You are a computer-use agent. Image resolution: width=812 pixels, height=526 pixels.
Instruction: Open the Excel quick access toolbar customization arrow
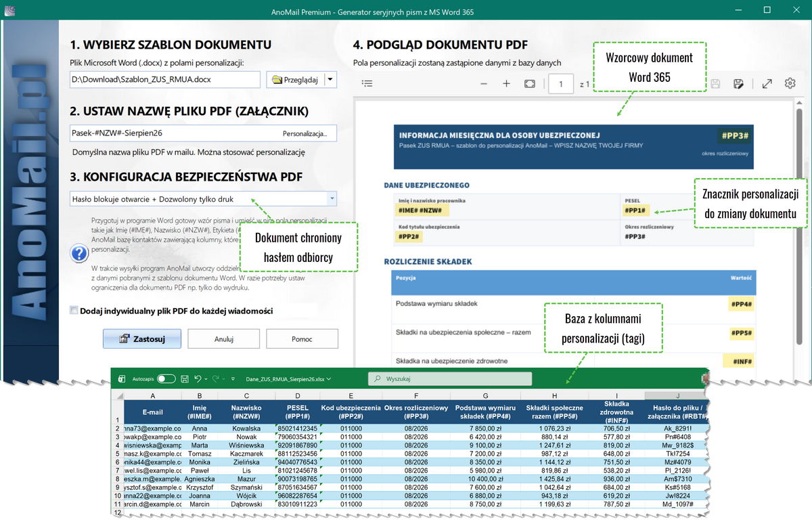pyautogui.click(x=233, y=379)
